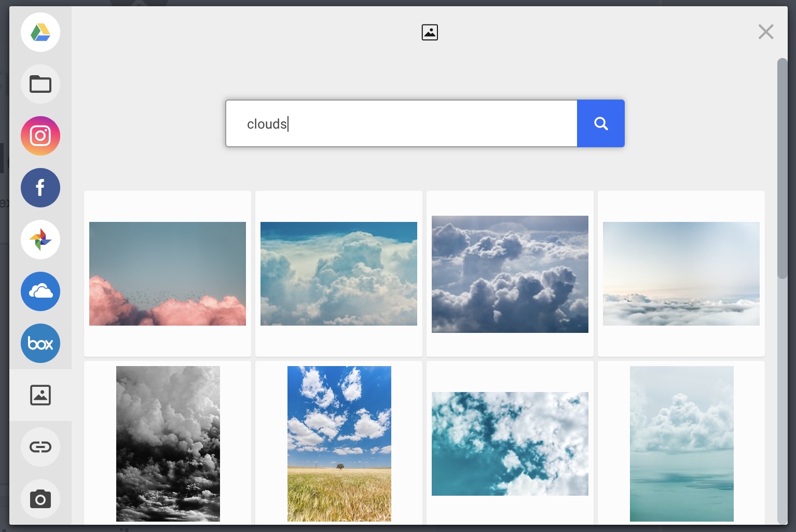Select the pink sunset clouds photo
Screen dimensions: 796x532
click(167, 273)
